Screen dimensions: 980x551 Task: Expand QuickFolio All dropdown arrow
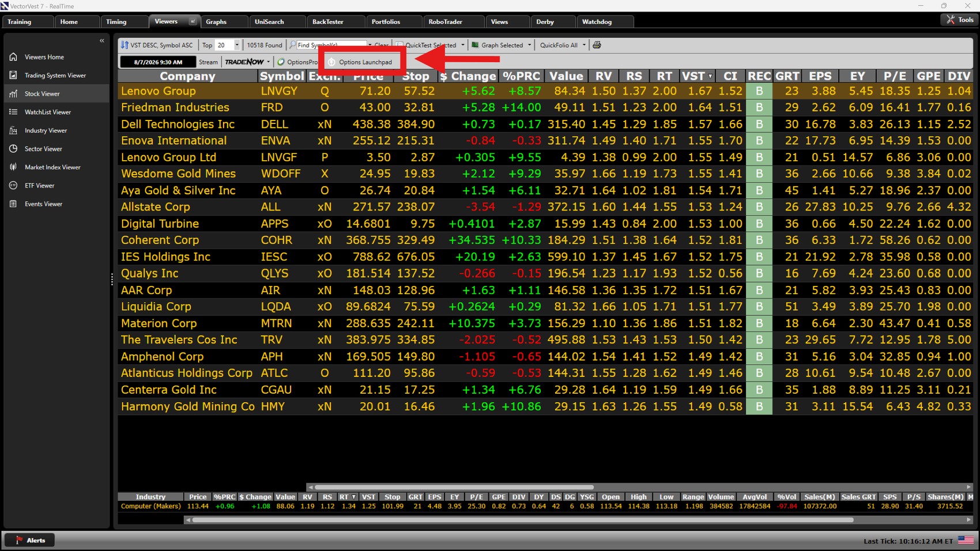pos(584,45)
